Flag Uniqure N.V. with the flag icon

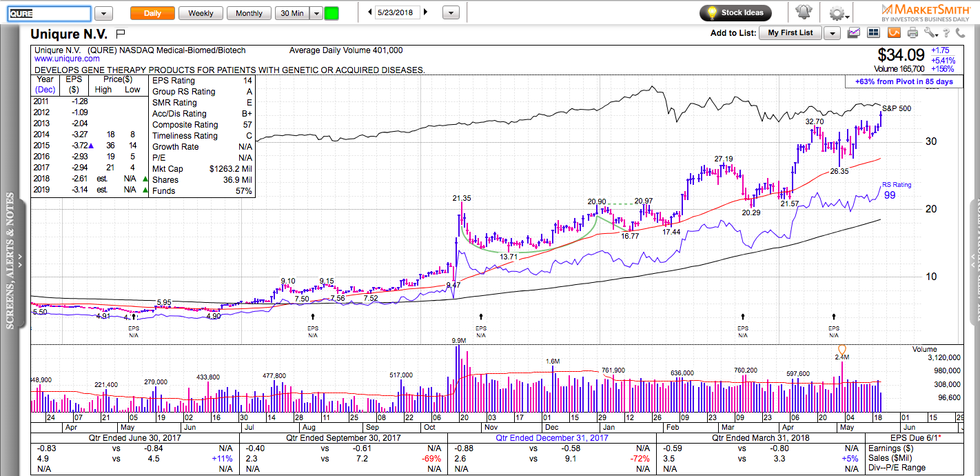coord(121,33)
